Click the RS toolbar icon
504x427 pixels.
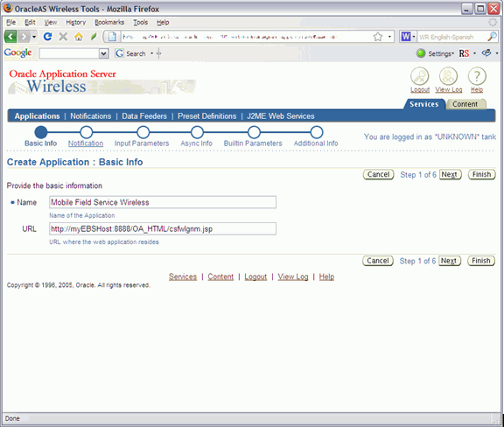coord(464,53)
